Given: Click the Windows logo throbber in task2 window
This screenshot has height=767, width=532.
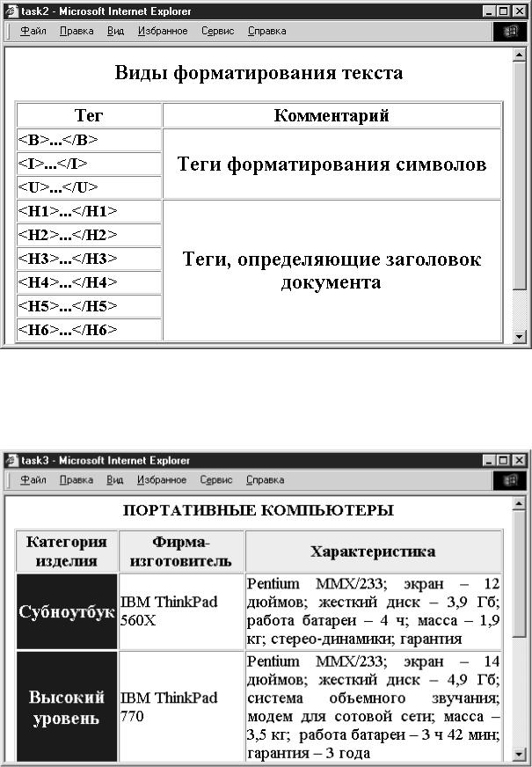Looking at the screenshot, I should pos(509,32).
